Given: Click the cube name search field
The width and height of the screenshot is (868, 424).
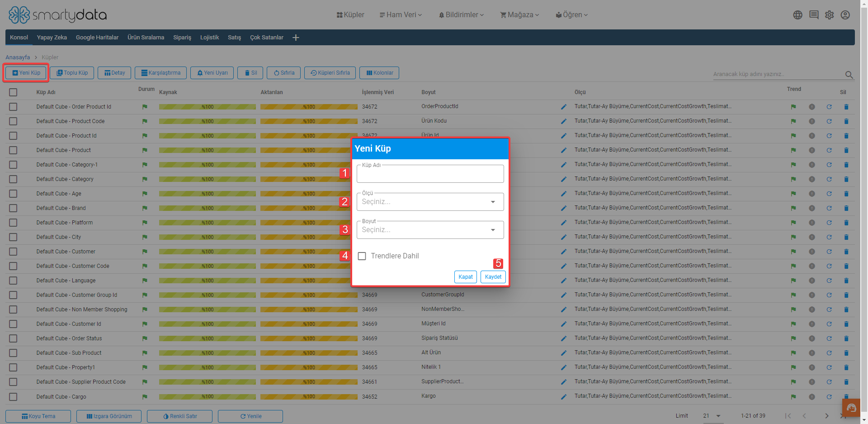Looking at the screenshot, I should pos(778,74).
